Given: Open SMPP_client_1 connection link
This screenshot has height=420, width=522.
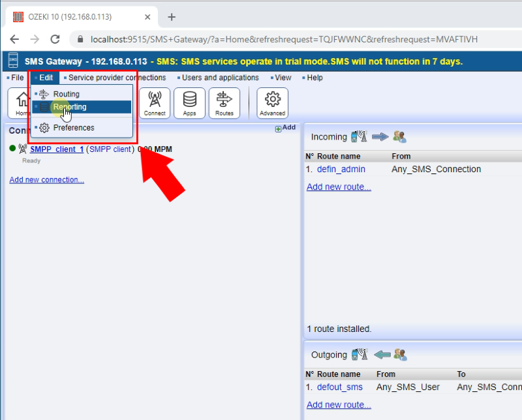Looking at the screenshot, I should pyautogui.click(x=57, y=149).
